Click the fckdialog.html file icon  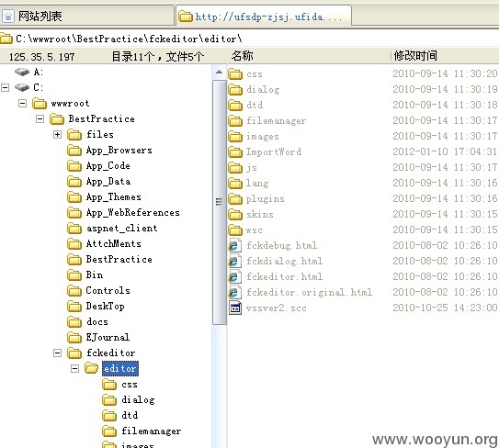234,261
